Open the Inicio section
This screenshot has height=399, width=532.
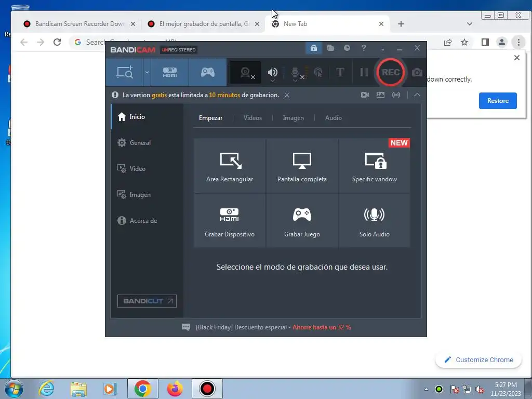[147, 117]
